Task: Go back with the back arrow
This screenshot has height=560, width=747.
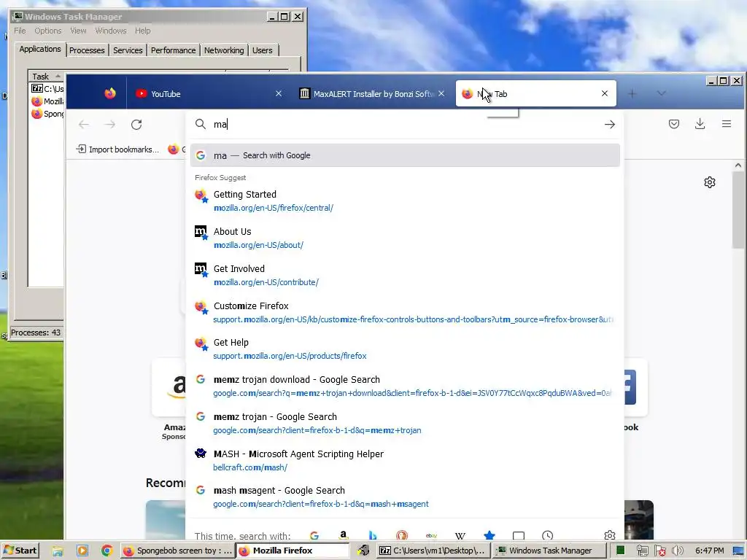Action: click(84, 124)
